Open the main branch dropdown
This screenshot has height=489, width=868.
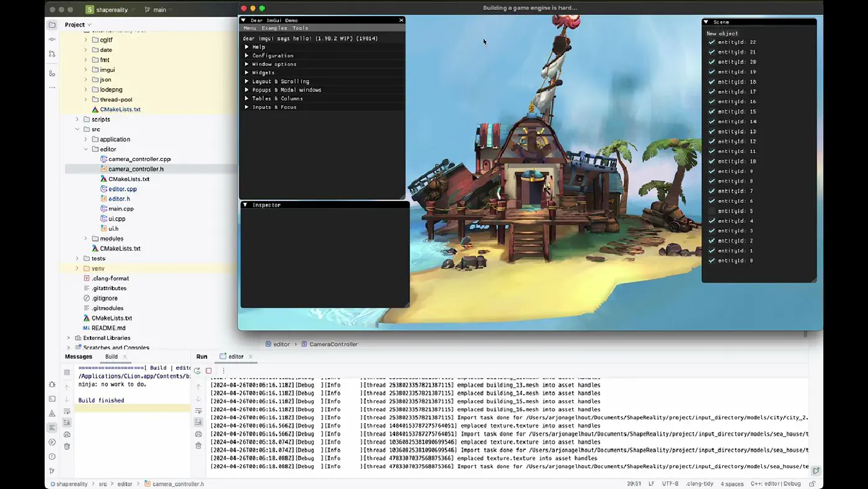159,10
